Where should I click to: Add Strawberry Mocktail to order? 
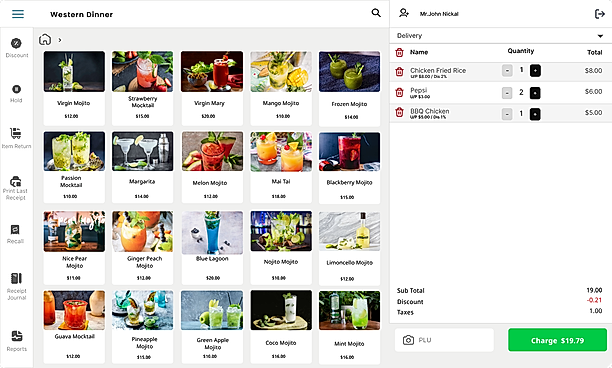(x=142, y=88)
